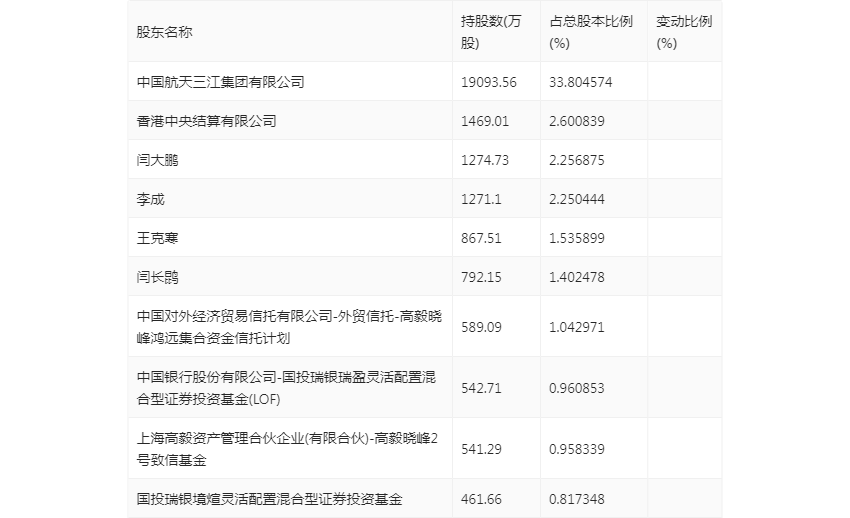This screenshot has height=518, width=850.
Task: Click holding value 1271.1
Action: (481, 199)
